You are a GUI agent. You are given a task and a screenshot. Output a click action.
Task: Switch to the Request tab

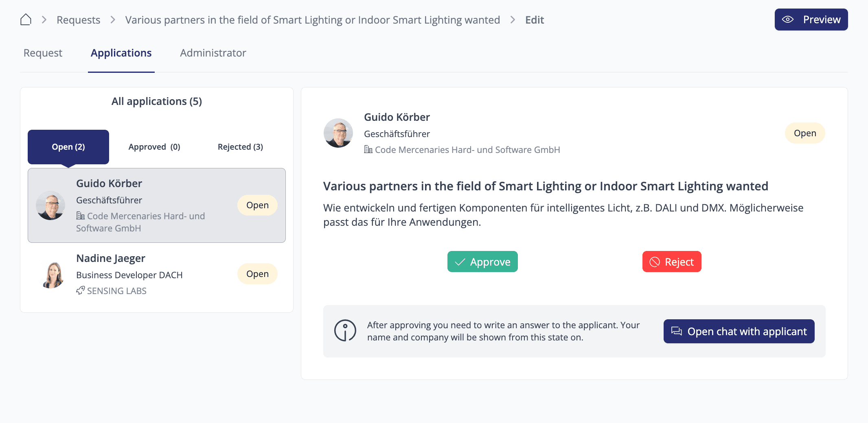pyautogui.click(x=43, y=53)
